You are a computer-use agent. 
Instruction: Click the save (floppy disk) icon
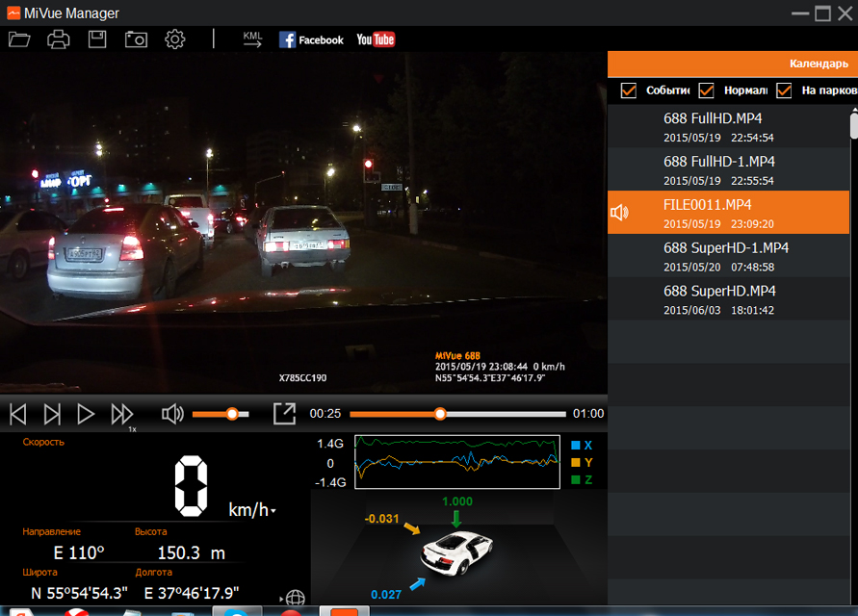coord(97,39)
